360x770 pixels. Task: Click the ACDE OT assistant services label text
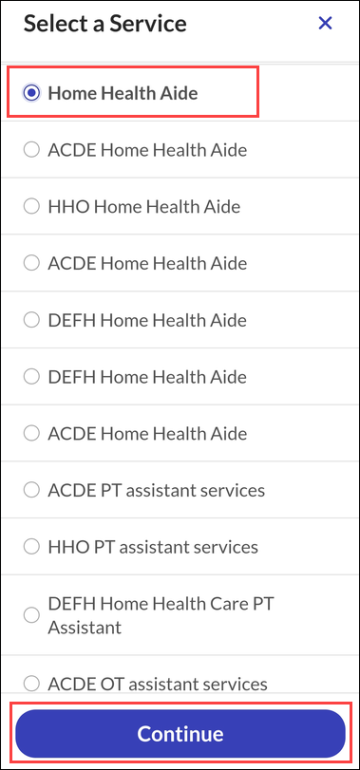click(157, 684)
